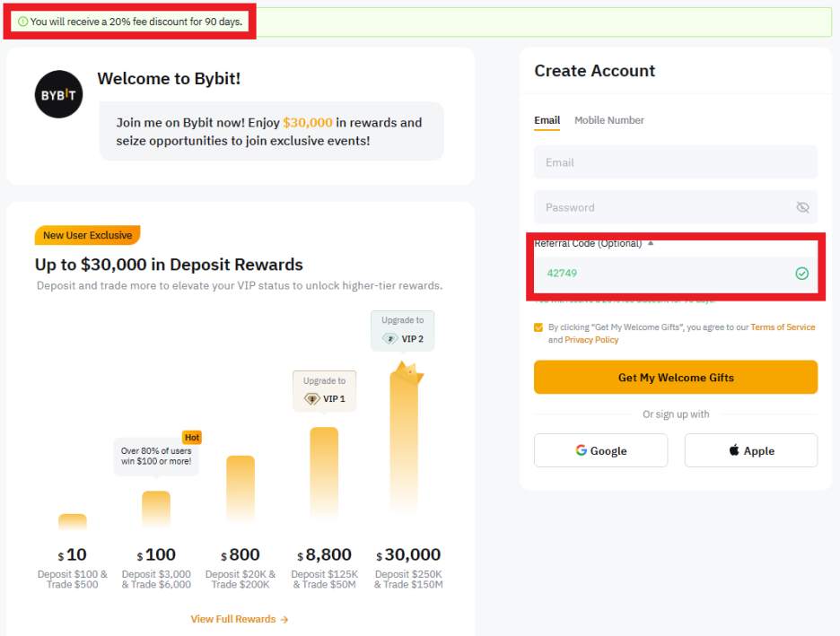Click Get My Welcome Gifts button
This screenshot has height=636, width=840.
click(x=676, y=378)
